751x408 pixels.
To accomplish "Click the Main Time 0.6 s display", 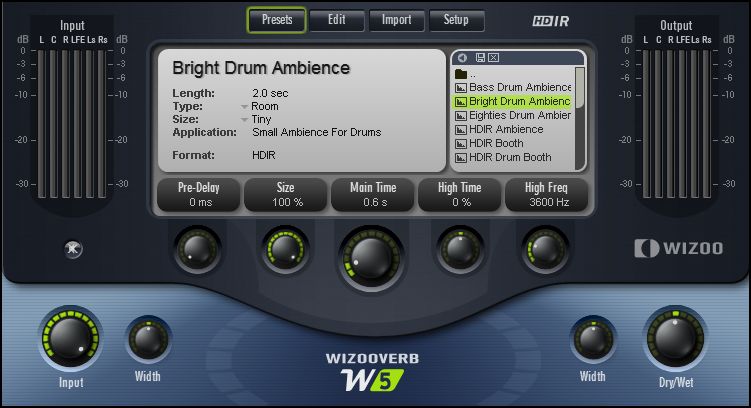I will tap(373, 194).
